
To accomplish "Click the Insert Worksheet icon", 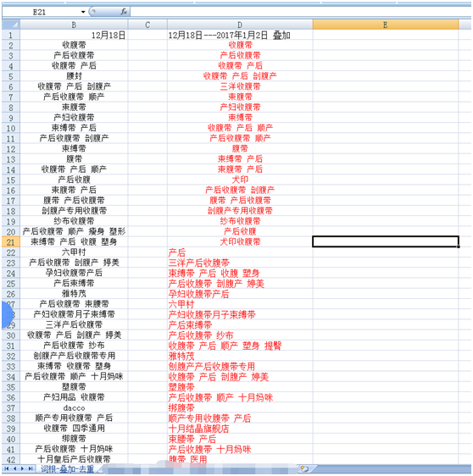I will click(x=304, y=468).
